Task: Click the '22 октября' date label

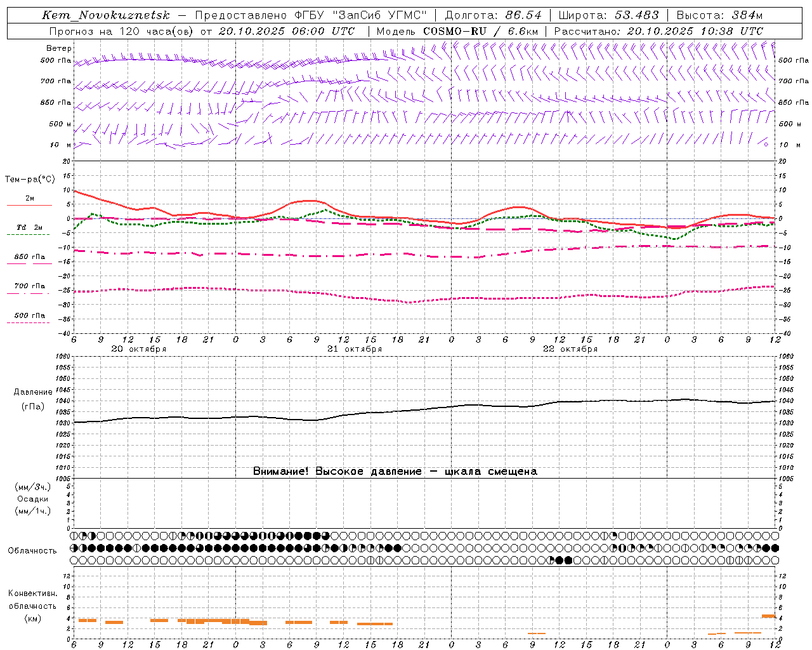Action: click(x=570, y=349)
